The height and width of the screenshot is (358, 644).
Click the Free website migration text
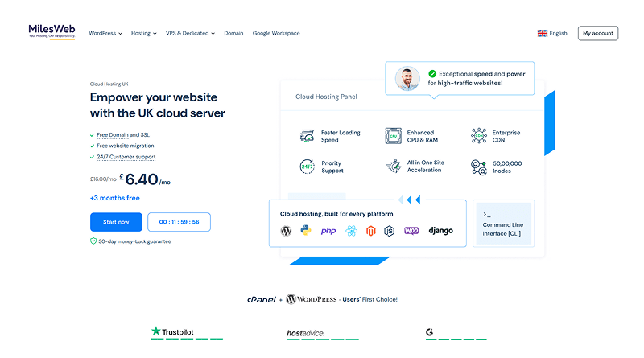[126, 146]
